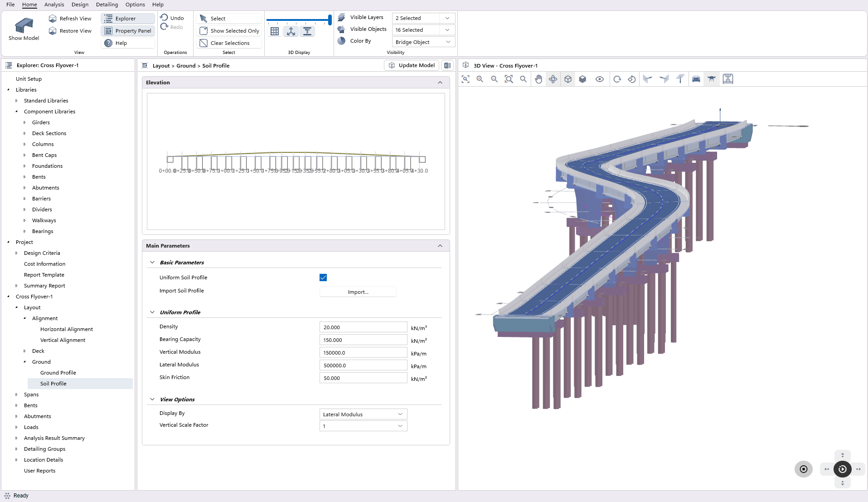This screenshot has width=868, height=502.
Task: Activate the orbit rotate tool
Action: [553, 79]
